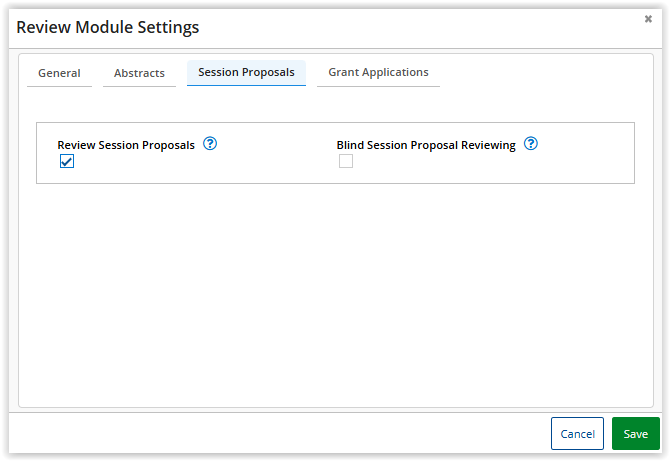The height and width of the screenshot is (461, 670).
Task: Show tooltip via right question mark icon
Action: pos(531,144)
